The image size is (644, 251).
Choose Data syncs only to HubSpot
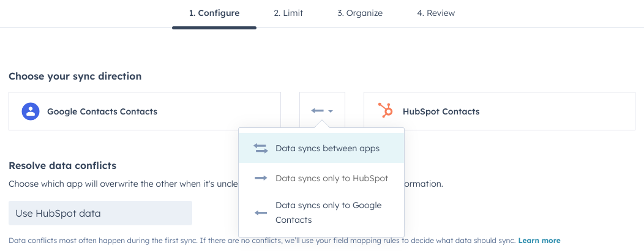click(x=321, y=179)
